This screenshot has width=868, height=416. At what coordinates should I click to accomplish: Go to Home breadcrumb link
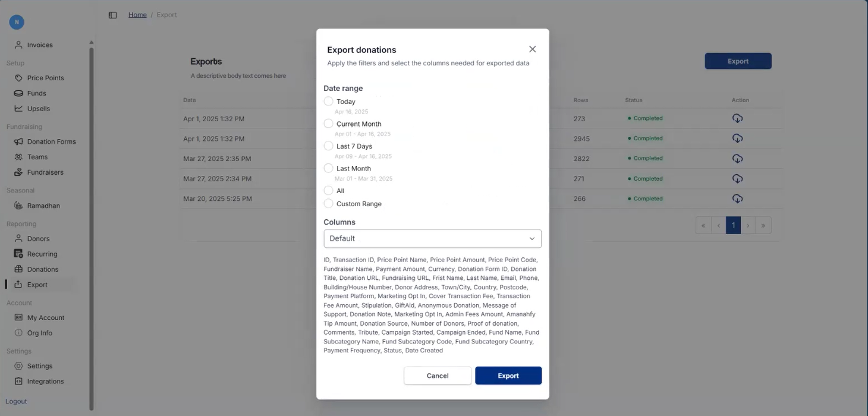point(137,15)
